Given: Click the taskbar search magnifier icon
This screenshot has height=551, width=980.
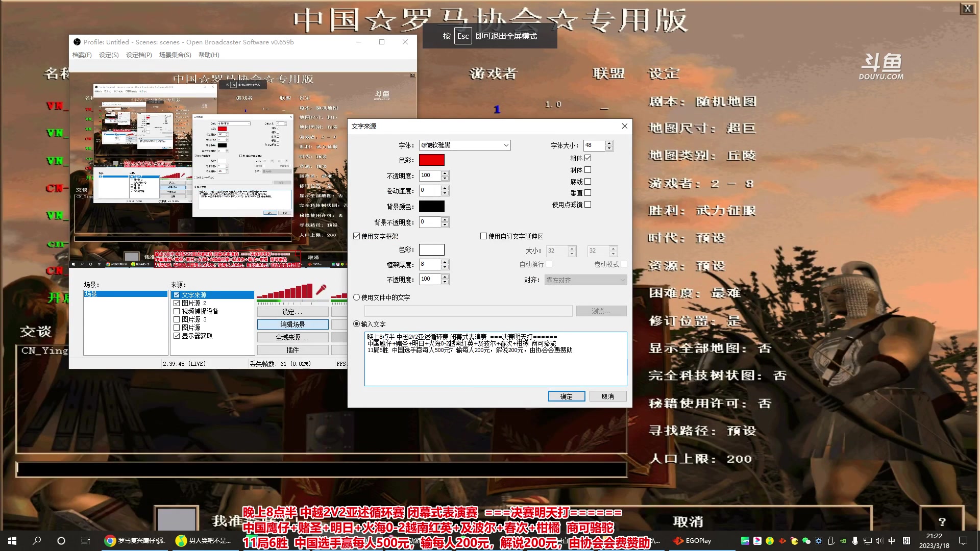Looking at the screenshot, I should 37,541.
